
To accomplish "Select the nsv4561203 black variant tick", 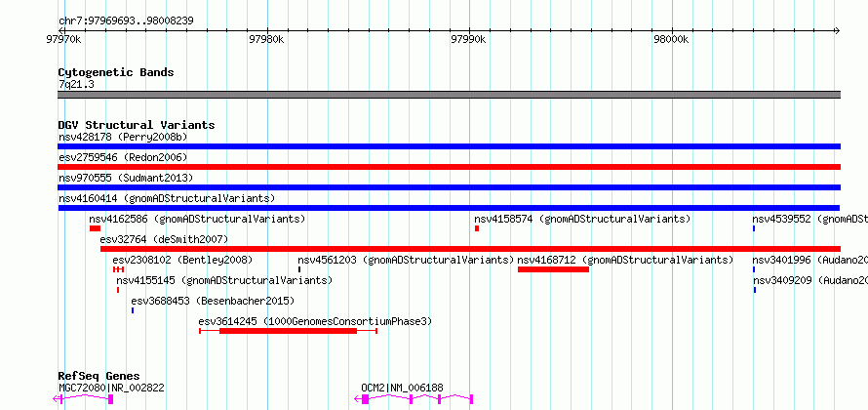I will pos(299,269).
